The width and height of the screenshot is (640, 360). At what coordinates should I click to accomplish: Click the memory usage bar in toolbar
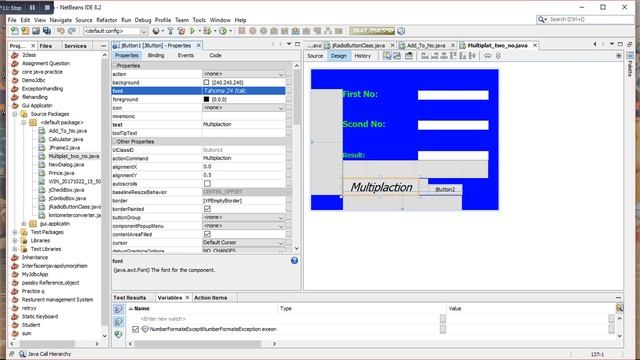pyautogui.click(x=372, y=31)
